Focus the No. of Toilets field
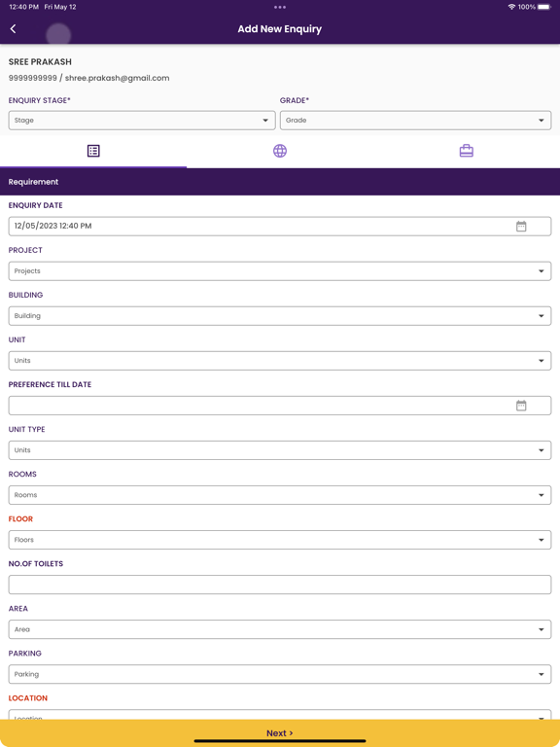Image resolution: width=560 pixels, height=747 pixels. (x=280, y=585)
